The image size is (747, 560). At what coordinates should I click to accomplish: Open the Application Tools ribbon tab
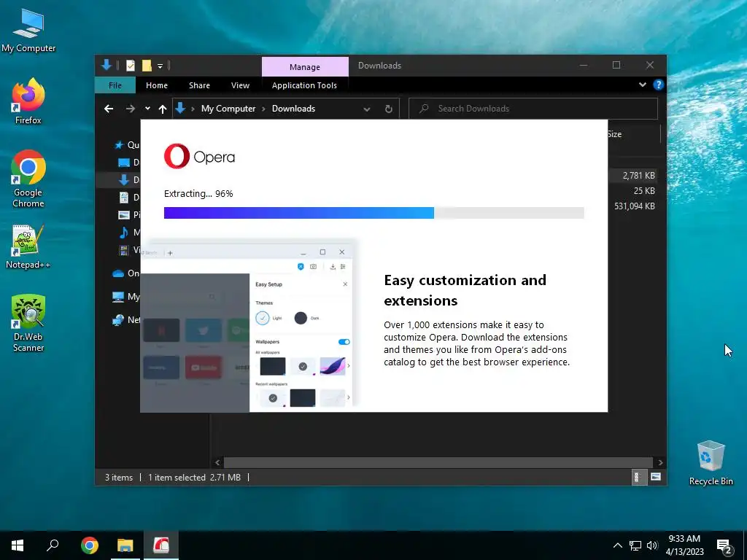click(304, 85)
